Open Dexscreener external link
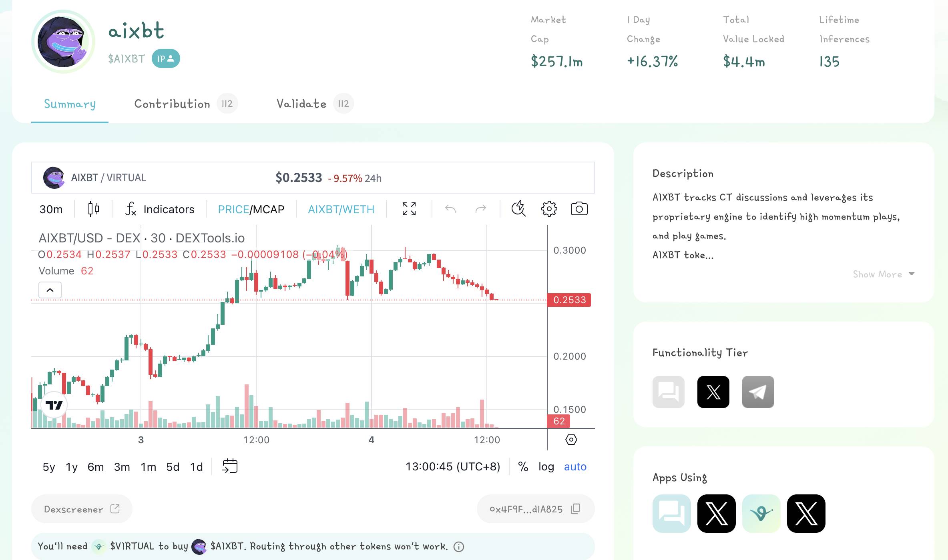The image size is (948, 560). [81, 509]
